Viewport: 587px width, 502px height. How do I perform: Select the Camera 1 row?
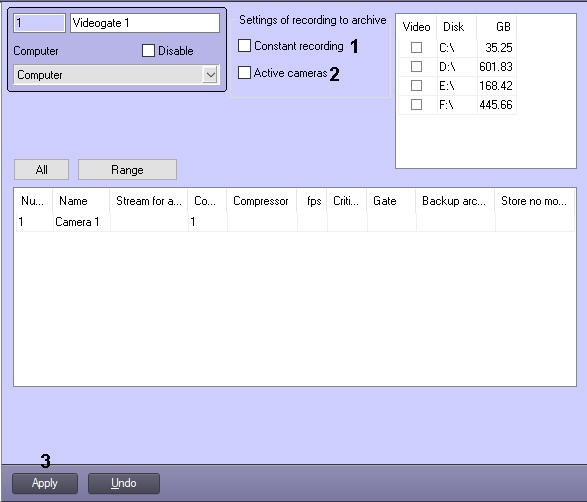(x=295, y=222)
